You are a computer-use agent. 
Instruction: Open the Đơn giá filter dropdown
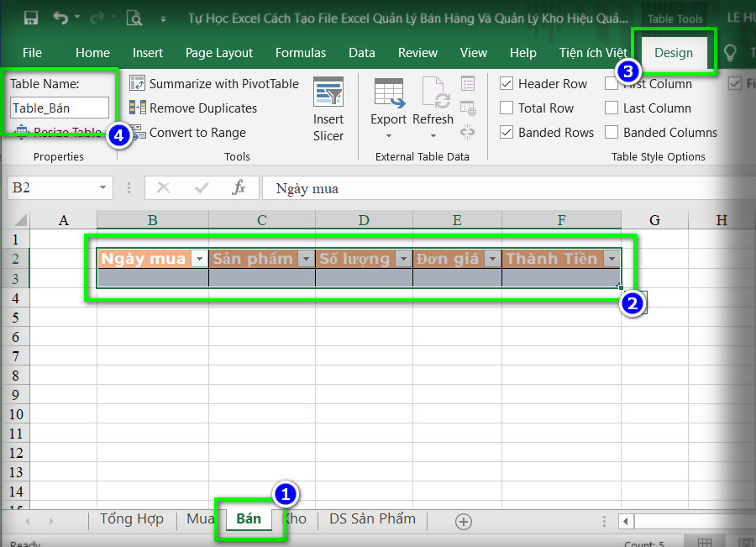(492, 259)
